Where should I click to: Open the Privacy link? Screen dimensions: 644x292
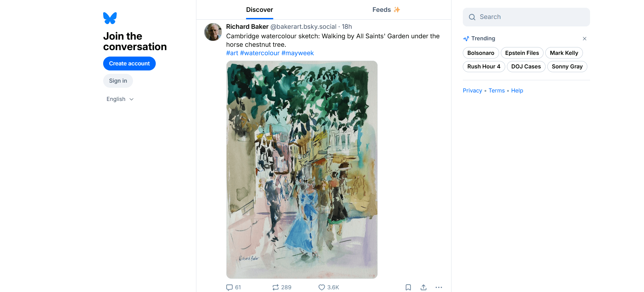(472, 91)
